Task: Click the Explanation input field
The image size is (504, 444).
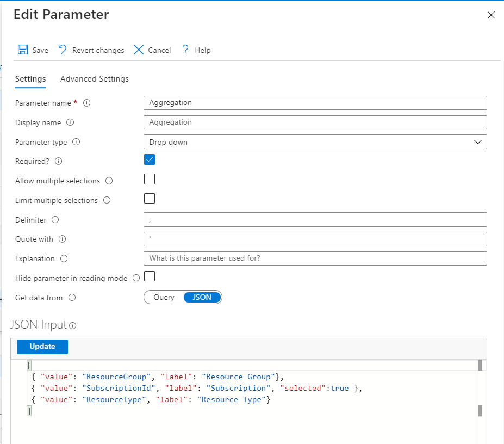Action: coord(315,258)
